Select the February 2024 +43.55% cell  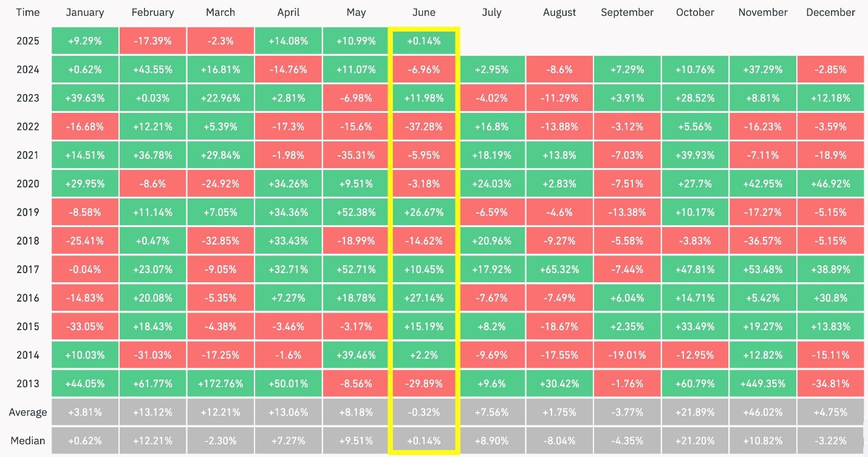152,70
